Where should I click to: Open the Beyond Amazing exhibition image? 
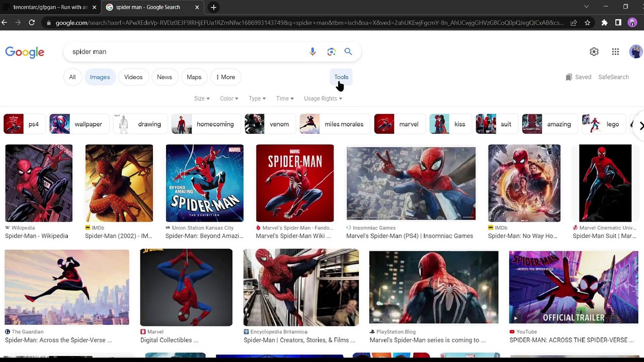205,183
